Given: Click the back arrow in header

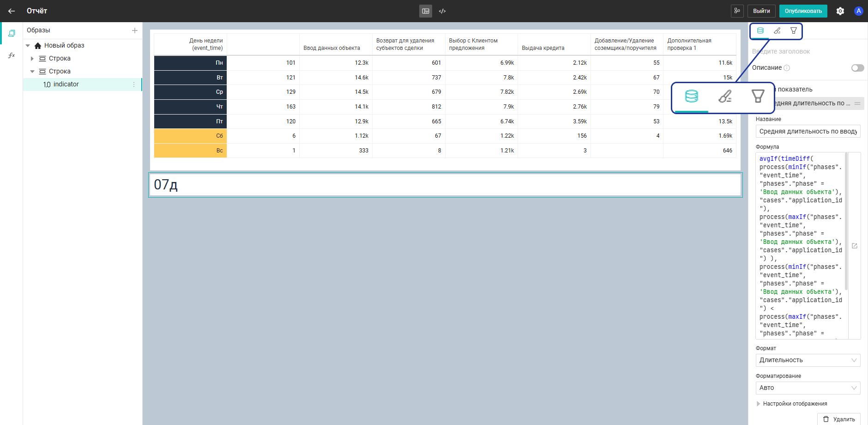Looking at the screenshot, I should click(x=12, y=11).
